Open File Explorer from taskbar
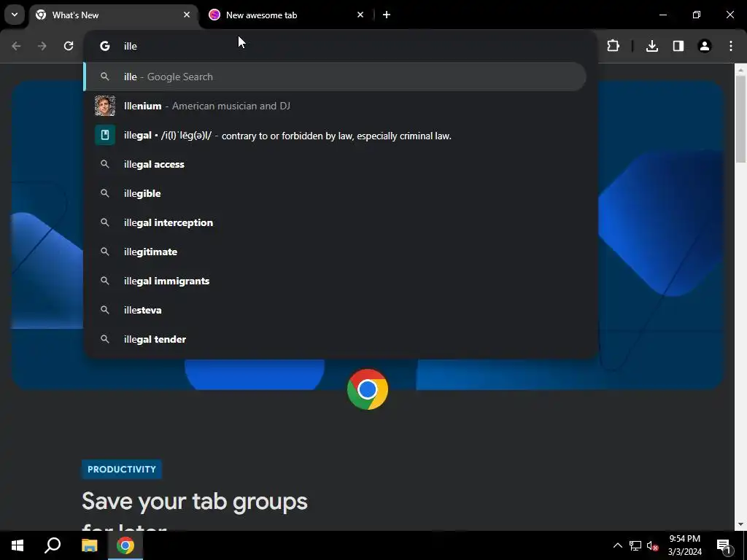The width and height of the screenshot is (747, 560). 89,545
